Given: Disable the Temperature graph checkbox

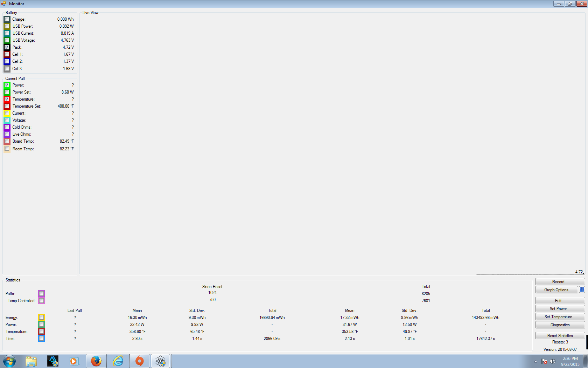Looking at the screenshot, I should (7, 99).
